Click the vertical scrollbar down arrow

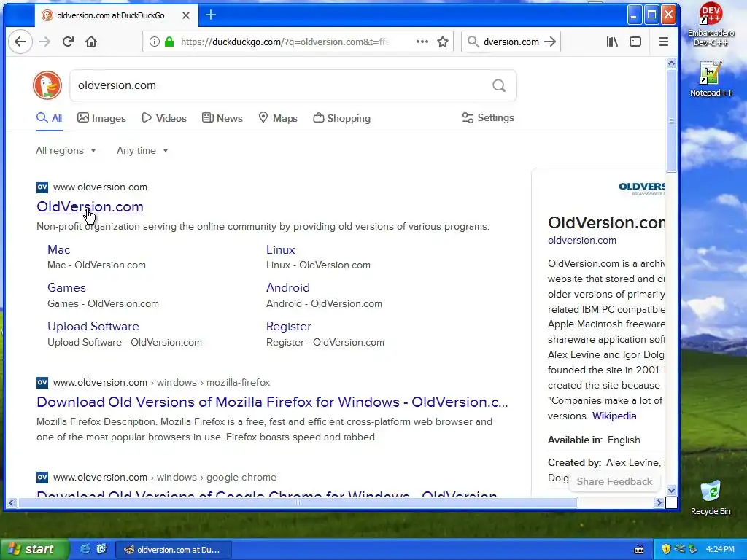(x=671, y=490)
